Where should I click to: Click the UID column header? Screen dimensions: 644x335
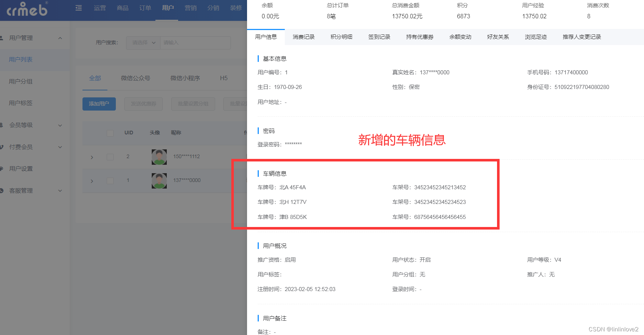click(129, 133)
